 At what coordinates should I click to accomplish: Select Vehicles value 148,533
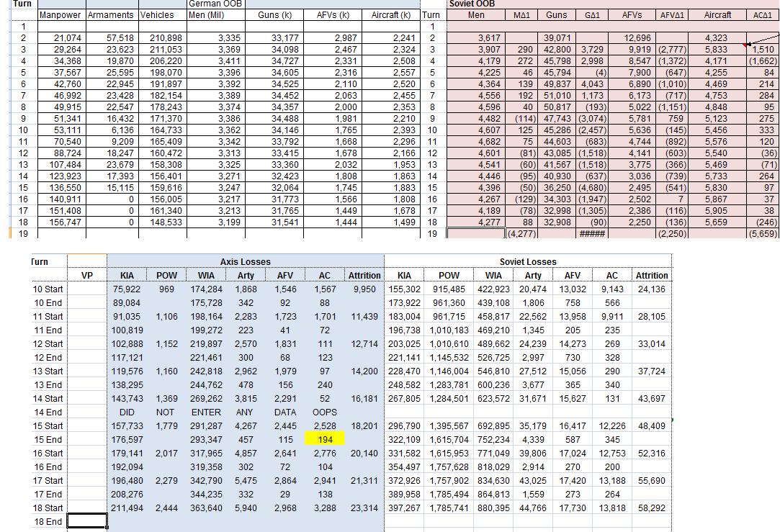pos(163,222)
